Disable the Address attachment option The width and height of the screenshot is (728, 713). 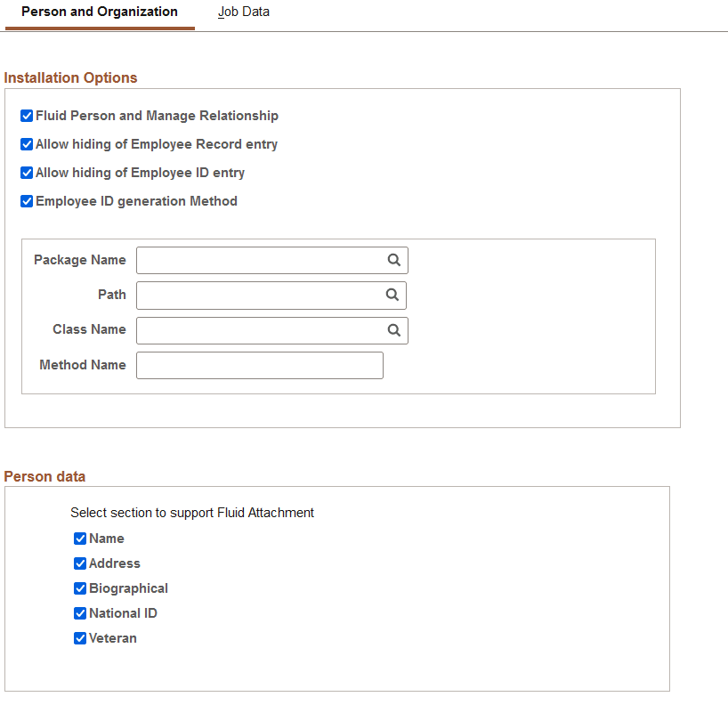point(80,563)
